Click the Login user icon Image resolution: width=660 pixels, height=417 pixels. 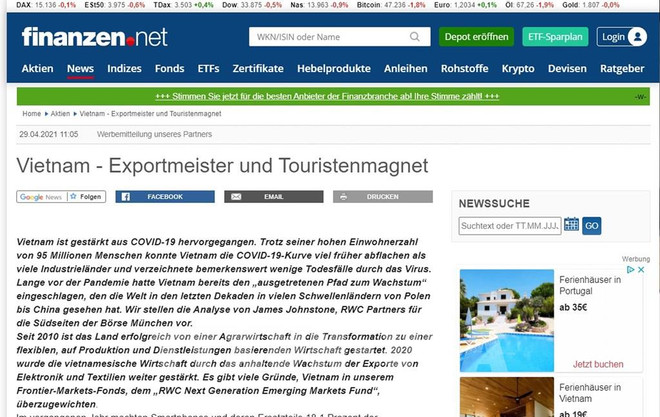click(639, 37)
